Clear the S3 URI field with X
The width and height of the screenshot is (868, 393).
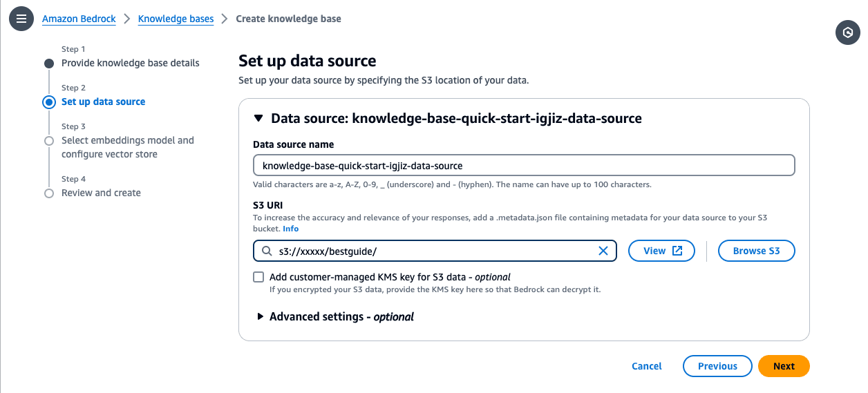point(603,251)
